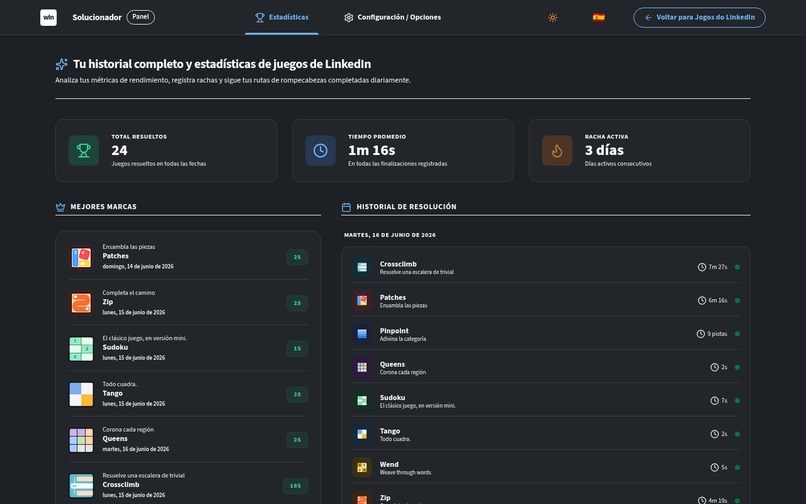Select Zip icon in Mejores Marcas
The width and height of the screenshot is (806, 504).
[x=81, y=303]
